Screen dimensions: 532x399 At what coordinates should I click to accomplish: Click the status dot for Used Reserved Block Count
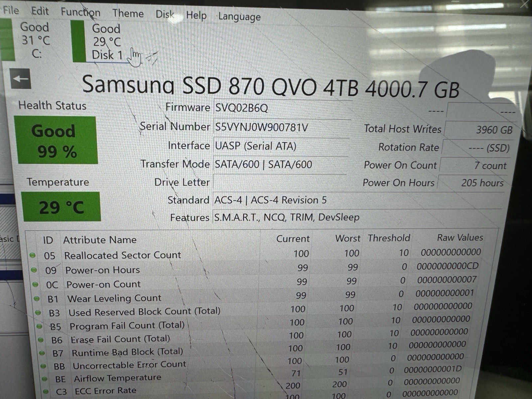38,313
